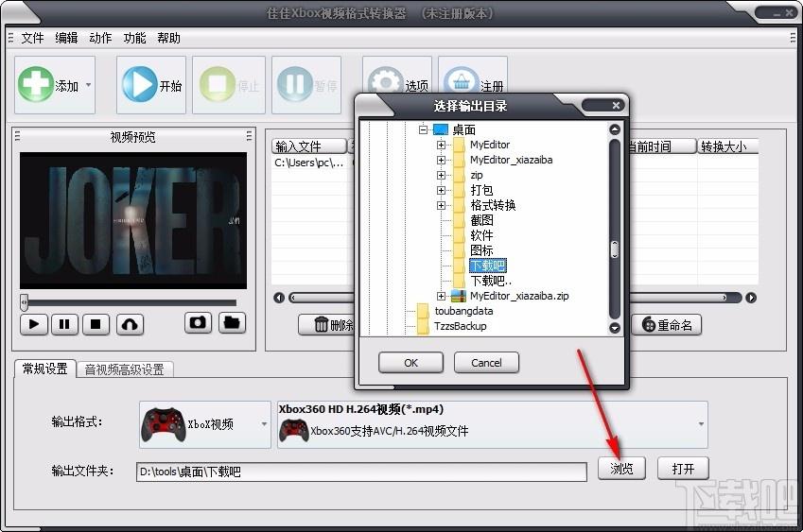The image size is (803, 532).
Task: Switch to 音视频高级设置 tab
Action: [124, 369]
